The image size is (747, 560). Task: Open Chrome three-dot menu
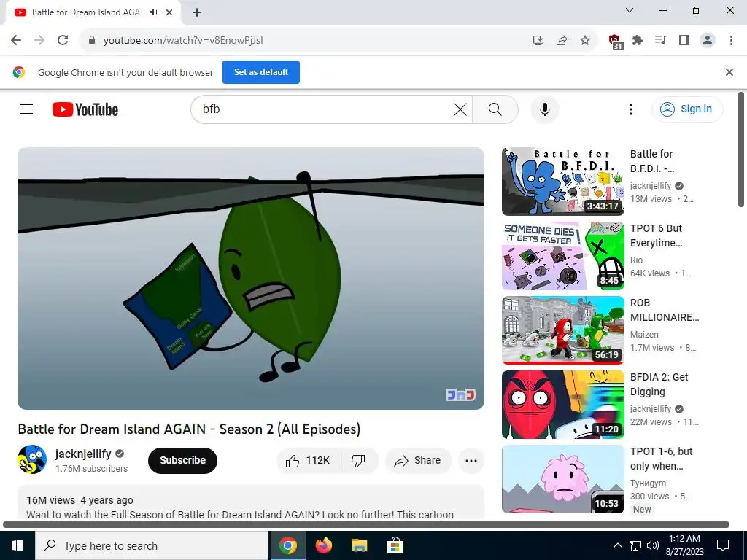tap(731, 41)
